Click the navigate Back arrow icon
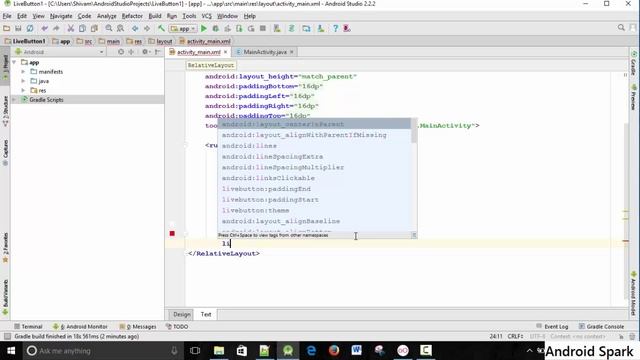Screen dimensions: 640x360 pos(135,28)
